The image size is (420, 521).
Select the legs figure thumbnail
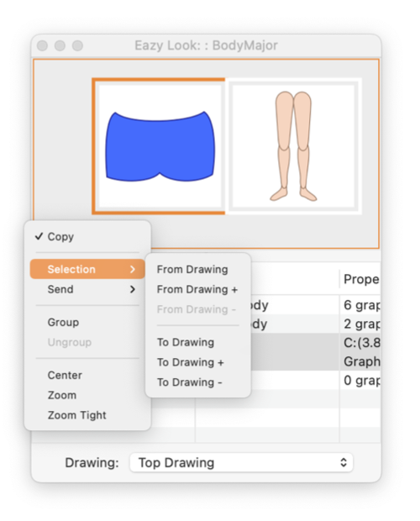click(x=294, y=146)
